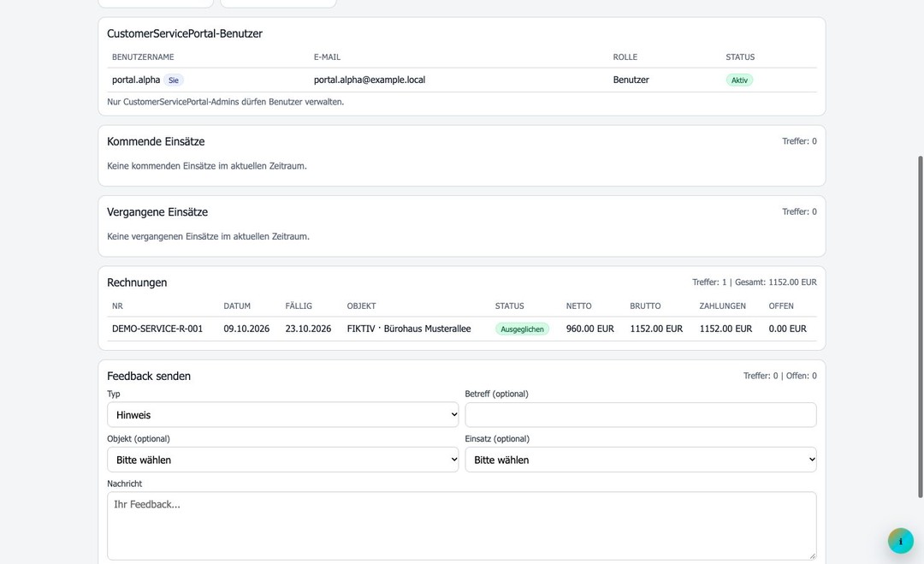Click the Rechnungen section heading
This screenshot has height=564, width=924.
point(137,282)
